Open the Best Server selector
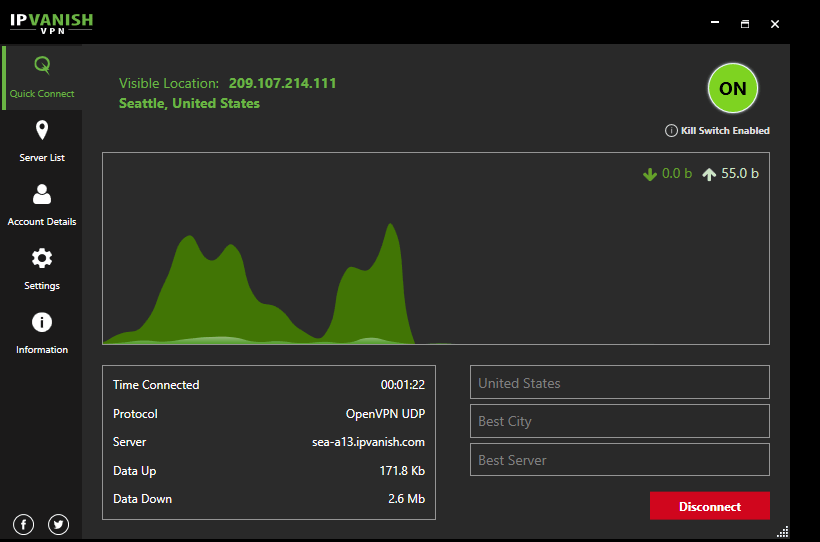The height and width of the screenshot is (542, 820). [x=620, y=460]
